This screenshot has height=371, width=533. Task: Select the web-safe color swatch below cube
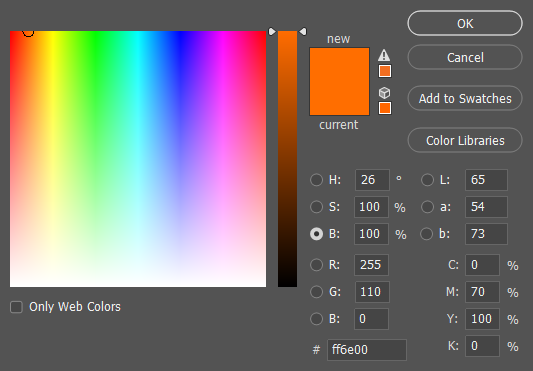click(x=385, y=108)
